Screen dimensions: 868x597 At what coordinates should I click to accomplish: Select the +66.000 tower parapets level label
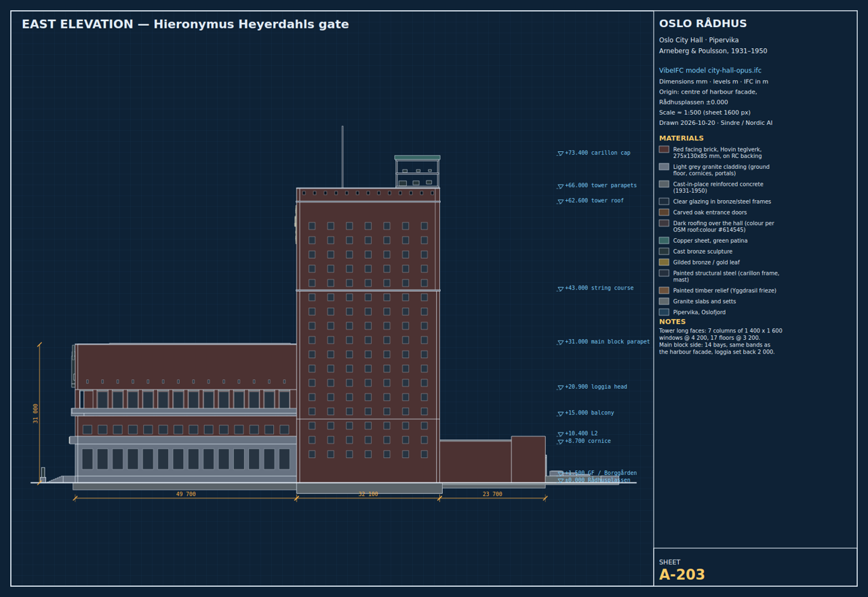(x=601, y=186)
